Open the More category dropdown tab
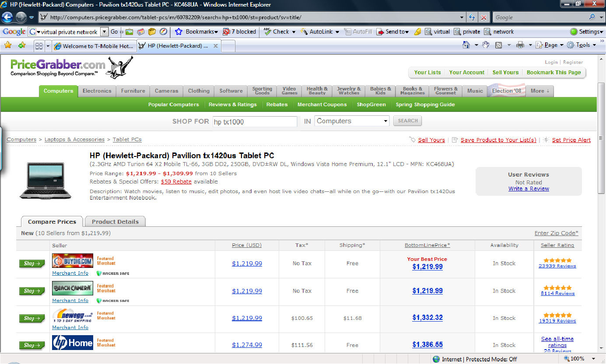606x364 pixels. click(x=540, y=91)
